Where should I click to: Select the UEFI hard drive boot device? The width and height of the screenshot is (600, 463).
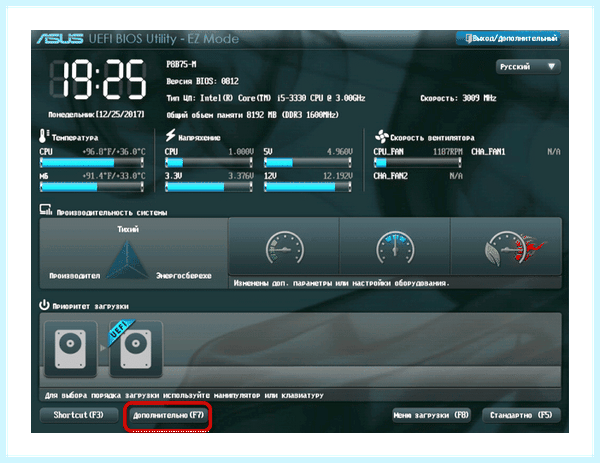click(136, 349)
